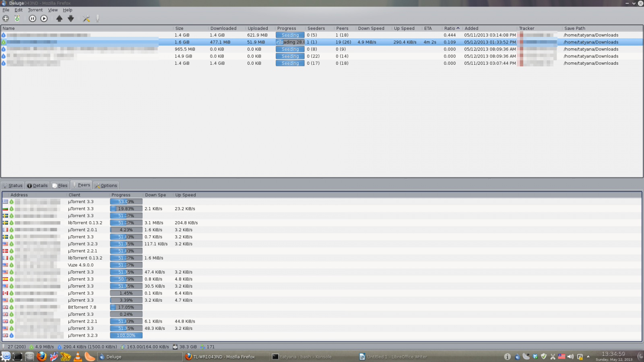Click the downloading progress bar at 28%

290,42
